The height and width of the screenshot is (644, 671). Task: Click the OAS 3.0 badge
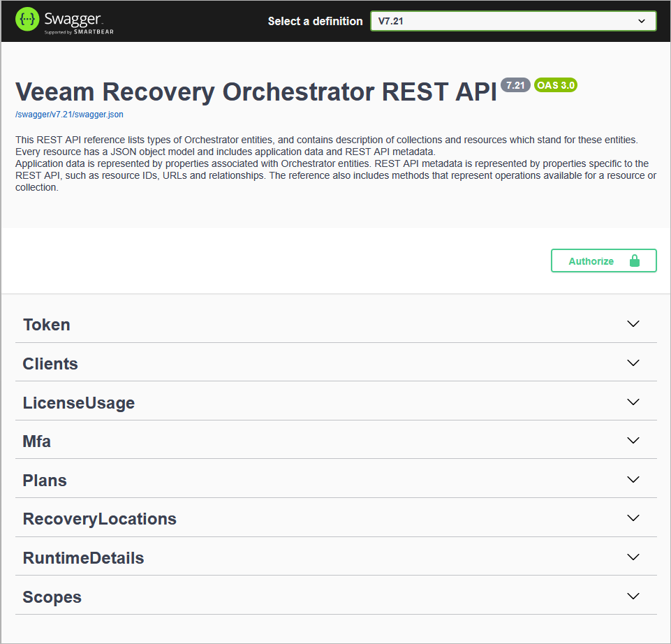[x=555, y=85]
